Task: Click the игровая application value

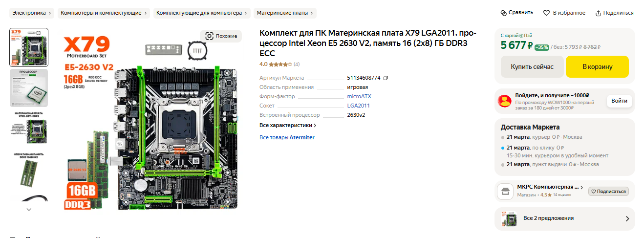Action: 357,87
